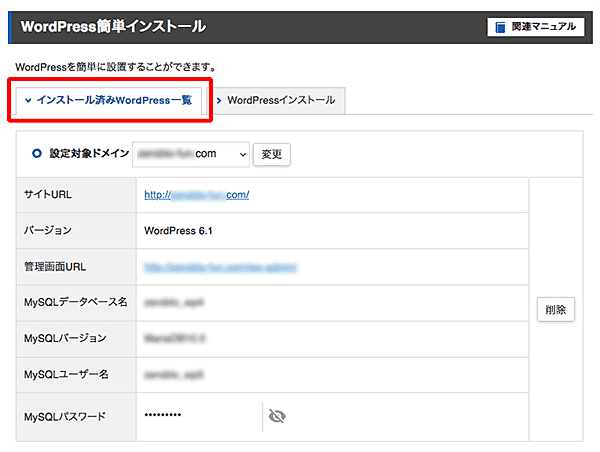Open the サイトURL link
Image resolution: width=600 pixels, height=452 pixels.
click(196, 195)
